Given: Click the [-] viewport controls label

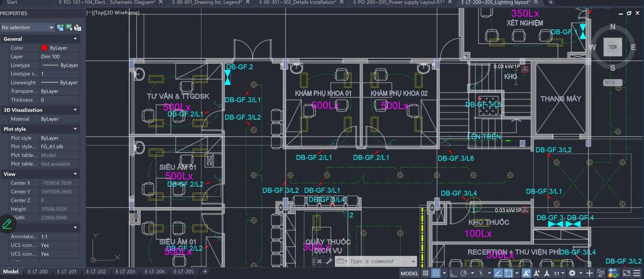Looking at the screenshot, I should [89, 13].
